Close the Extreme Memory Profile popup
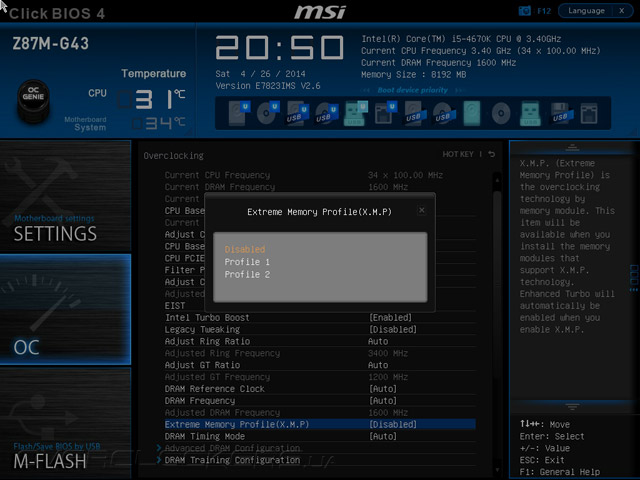Screen dimensions: 640x480 click(x=422, y=210)
